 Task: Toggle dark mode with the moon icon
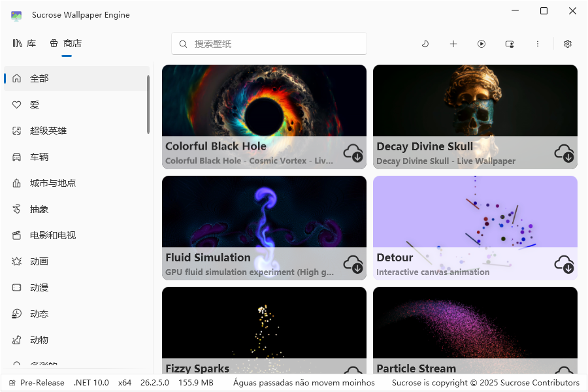click(425, 44)
